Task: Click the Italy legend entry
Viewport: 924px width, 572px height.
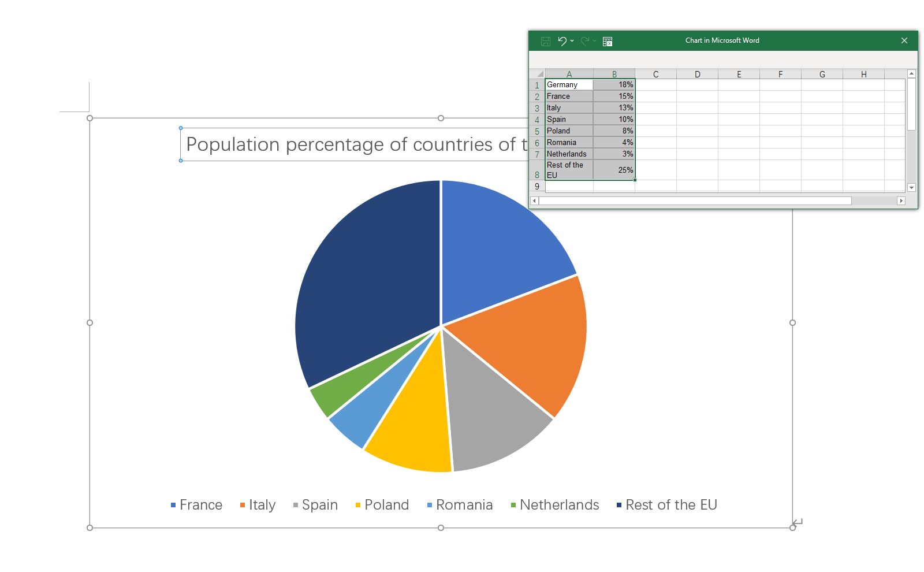Action: (258, 505)
